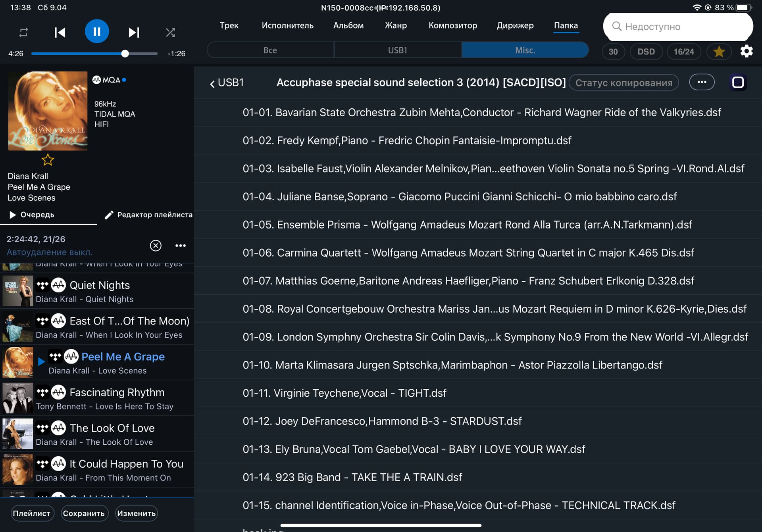Open settings with the gear icon
The image size is (762, 532).
[746, 51]
